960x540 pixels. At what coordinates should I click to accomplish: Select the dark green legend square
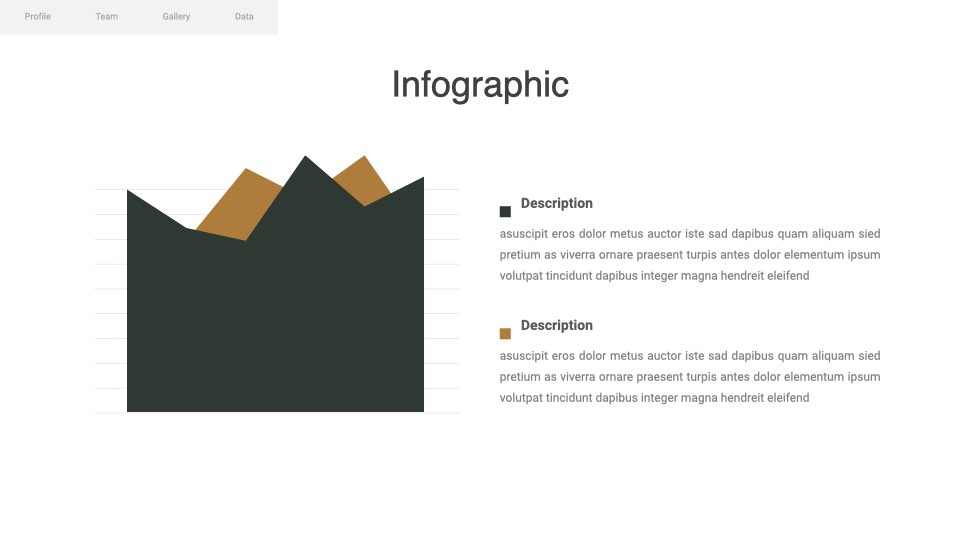(505, 212)
